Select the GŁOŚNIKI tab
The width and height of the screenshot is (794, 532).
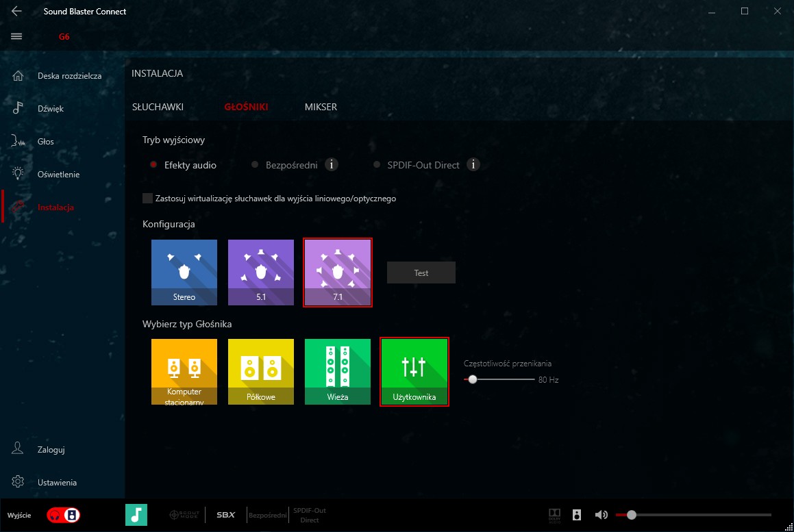click(246, 107)
